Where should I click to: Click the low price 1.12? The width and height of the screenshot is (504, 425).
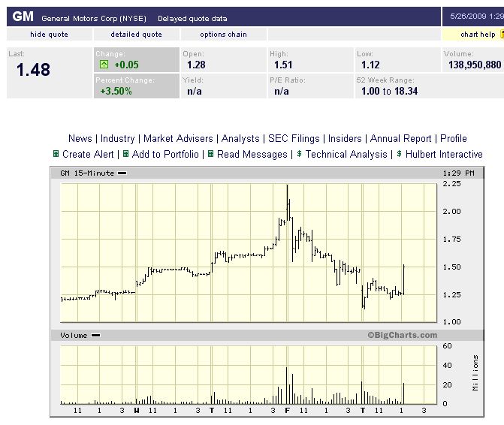click(x=370, y=65)
